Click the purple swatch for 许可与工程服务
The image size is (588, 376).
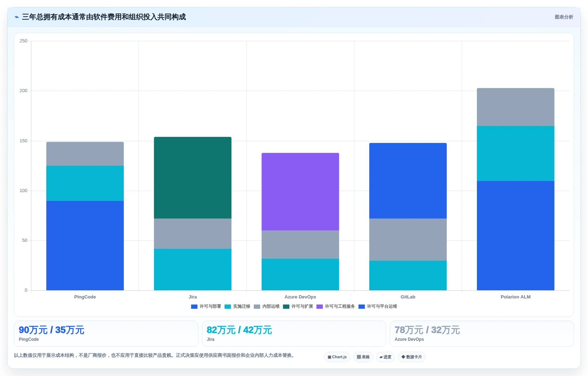click(319, 307)
